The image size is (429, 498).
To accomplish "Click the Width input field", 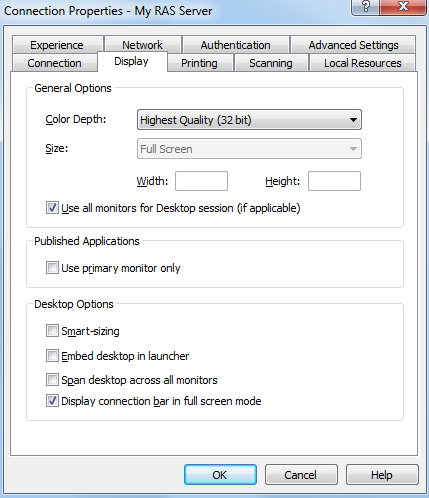I will click(x=201, y=181).
